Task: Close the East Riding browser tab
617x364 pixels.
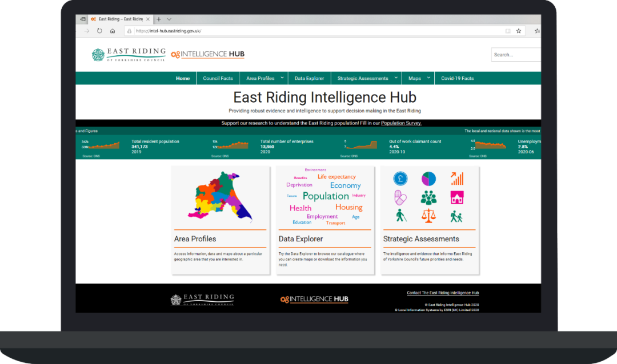Action: click(x=148, y=19)
